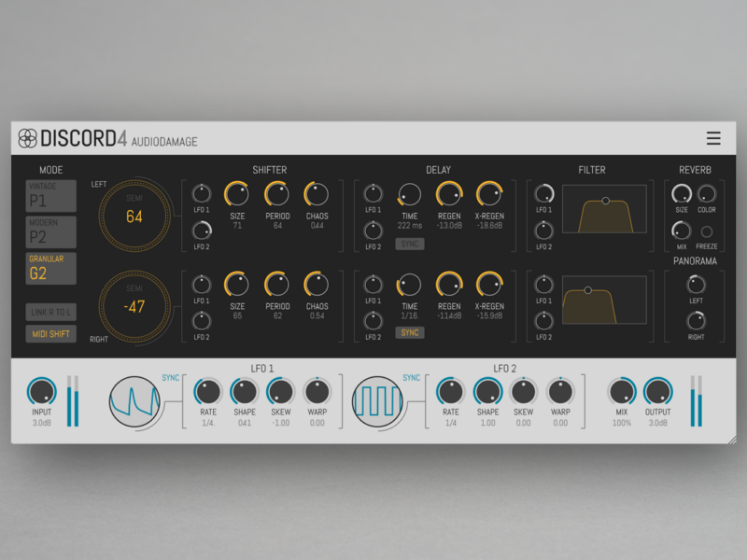Click right delay TIME knob at 1/16
The height and width of the screenshot is (560, 747).
coord(410,285)
